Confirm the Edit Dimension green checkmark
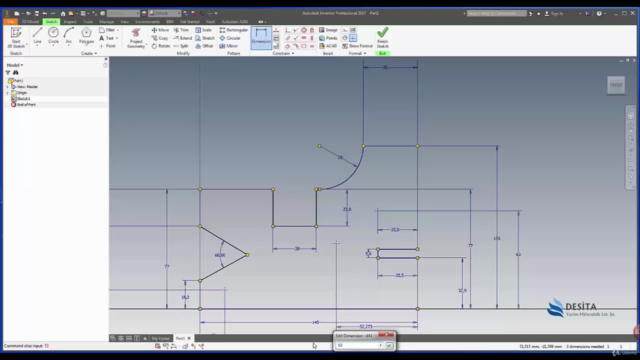The image size is (640, 360). (x=389, y=345)
